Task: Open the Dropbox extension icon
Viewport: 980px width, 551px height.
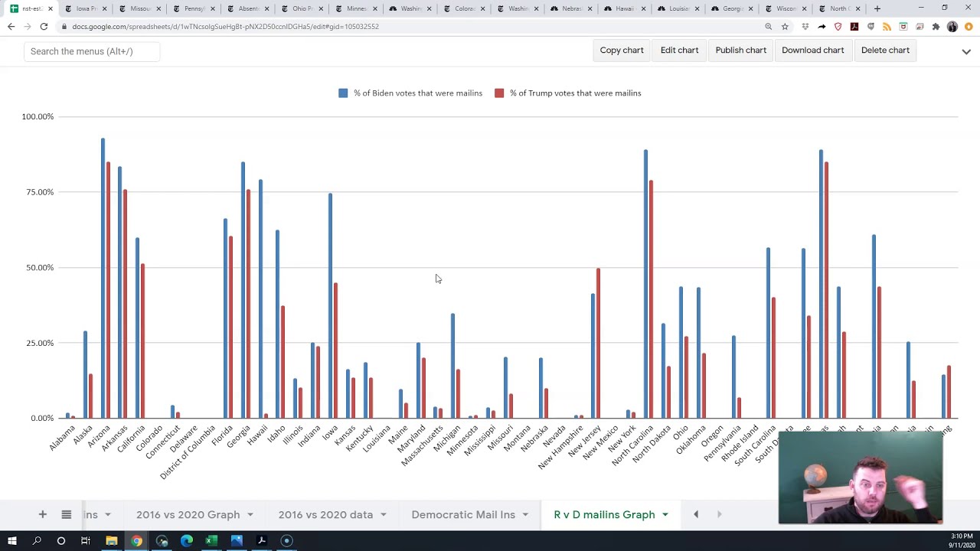Action: (805, 27)
